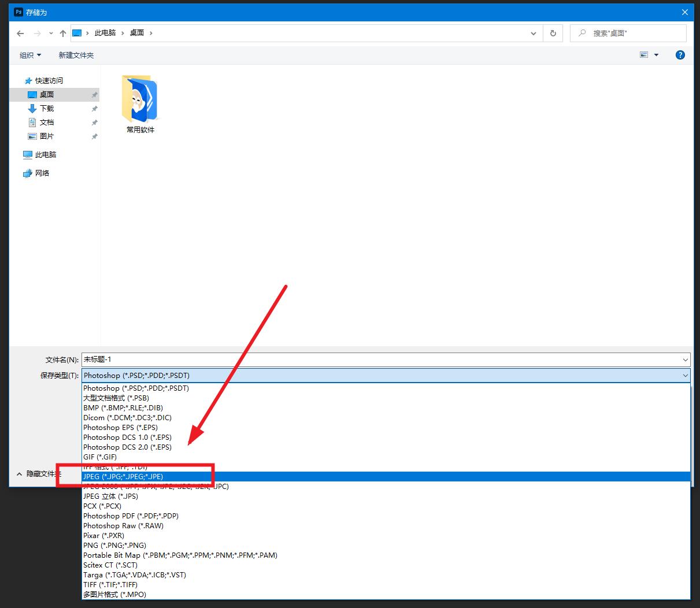Click the 桌面 breadcrumb in the address bar

[x=137, y=33]
